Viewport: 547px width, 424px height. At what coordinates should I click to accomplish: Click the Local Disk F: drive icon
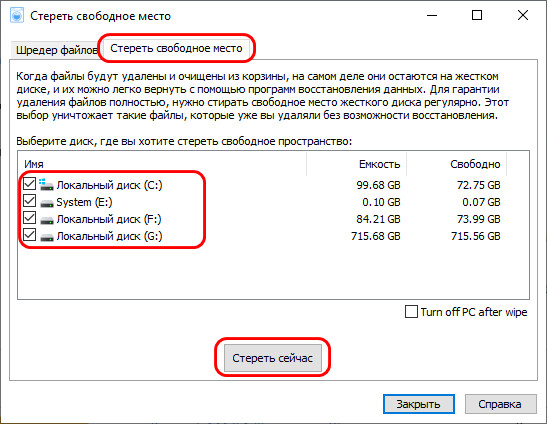point(47,220)
